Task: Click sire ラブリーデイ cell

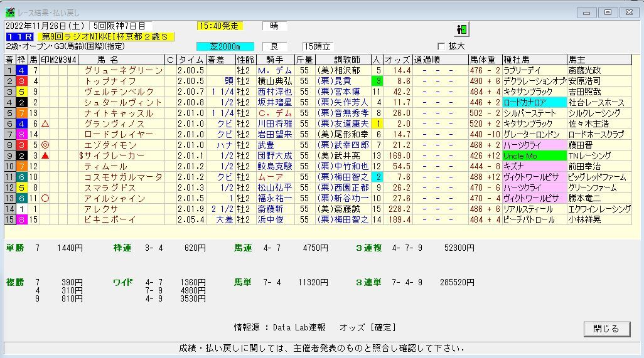Action: click(534, 70)
